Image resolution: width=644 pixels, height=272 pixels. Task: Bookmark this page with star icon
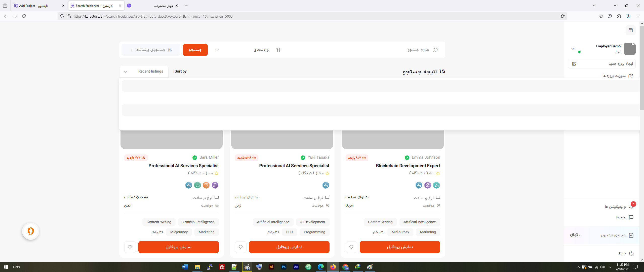tap(562, 16)
